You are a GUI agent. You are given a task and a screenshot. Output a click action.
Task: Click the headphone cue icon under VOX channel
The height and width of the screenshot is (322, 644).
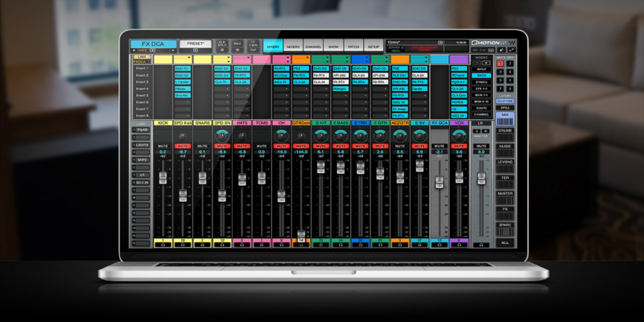pos(459,245)
